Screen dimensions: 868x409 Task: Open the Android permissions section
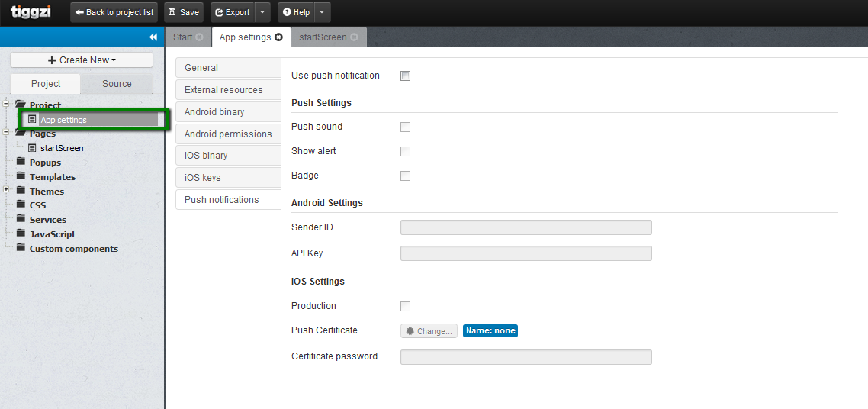(227, 134)
